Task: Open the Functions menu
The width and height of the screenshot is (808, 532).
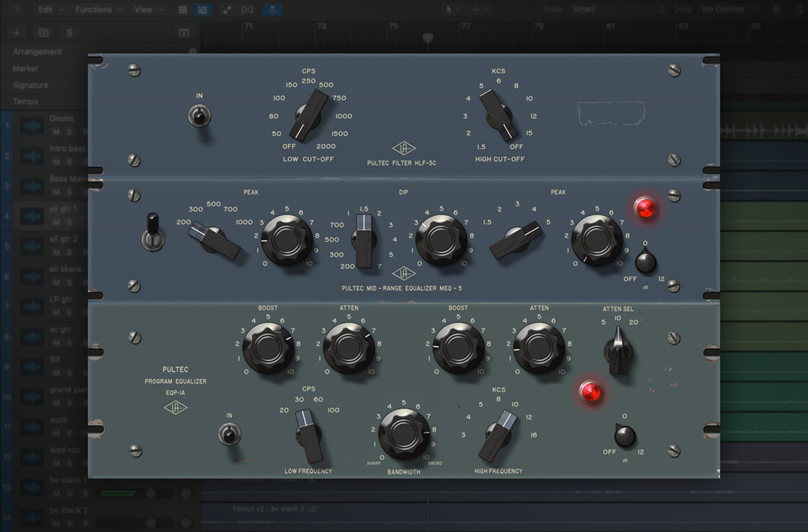Action: point(94,9)
